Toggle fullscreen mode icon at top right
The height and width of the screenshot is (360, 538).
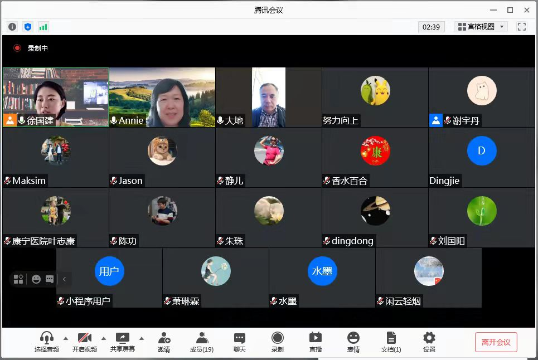[522, 27]
